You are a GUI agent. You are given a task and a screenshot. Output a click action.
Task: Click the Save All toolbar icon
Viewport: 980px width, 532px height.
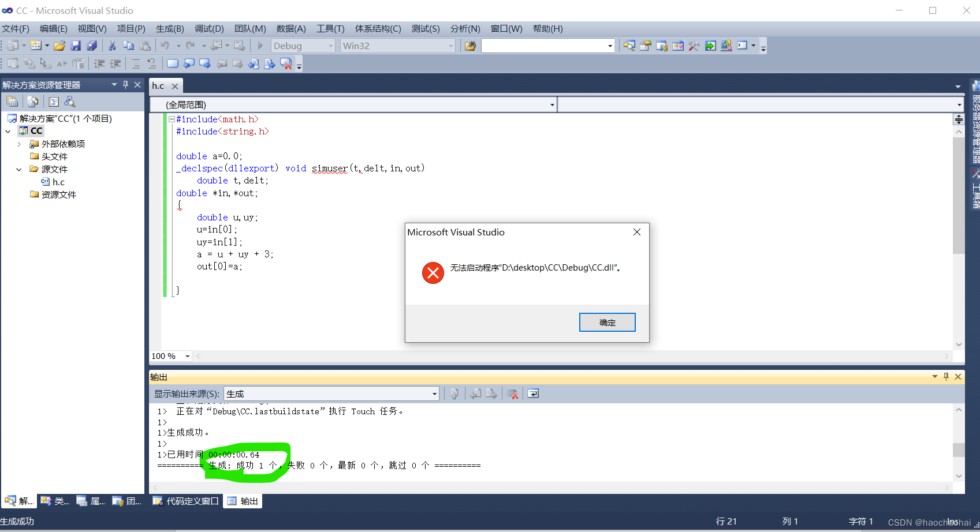point(92,46)
